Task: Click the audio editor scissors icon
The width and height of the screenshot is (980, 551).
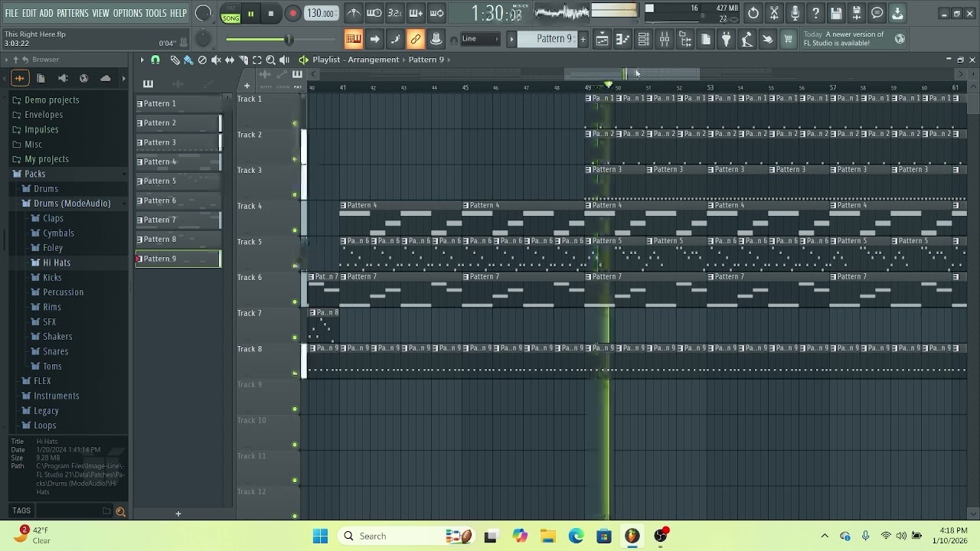Action: click(774, 13)
